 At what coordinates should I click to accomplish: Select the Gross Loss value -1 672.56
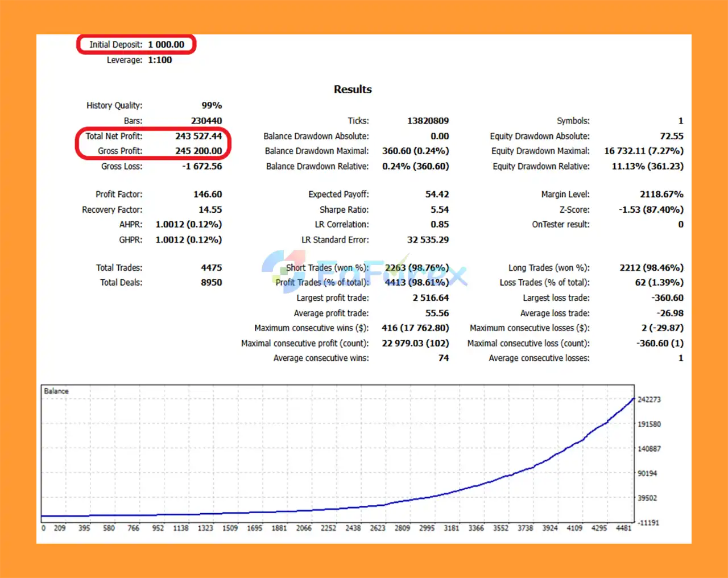[201, 166]
